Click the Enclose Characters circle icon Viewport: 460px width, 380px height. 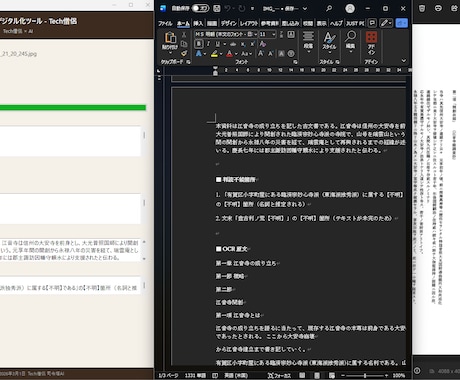click(291, 53)
